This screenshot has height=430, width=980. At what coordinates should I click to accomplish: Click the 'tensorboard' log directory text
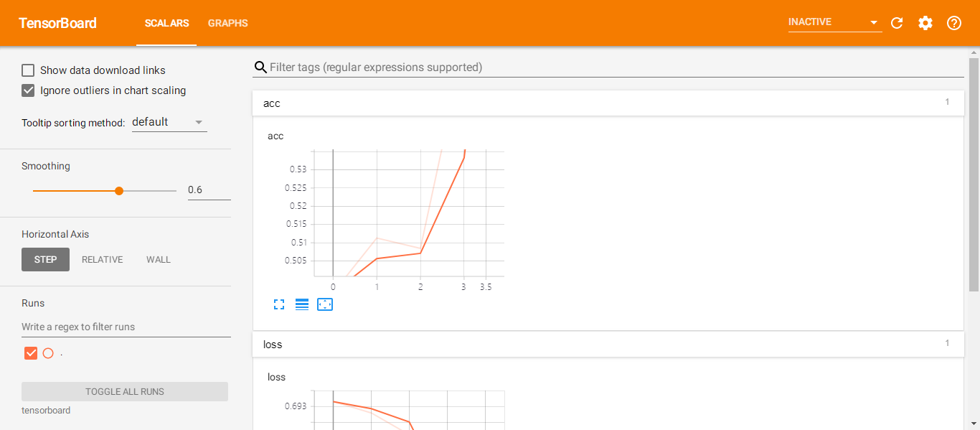pyautogui.click(x=46, y=411)
